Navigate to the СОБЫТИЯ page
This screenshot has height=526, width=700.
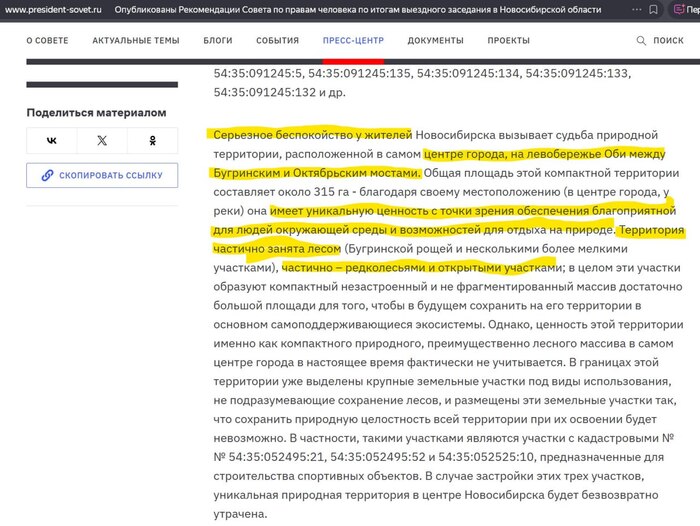[x=276, y=41]
